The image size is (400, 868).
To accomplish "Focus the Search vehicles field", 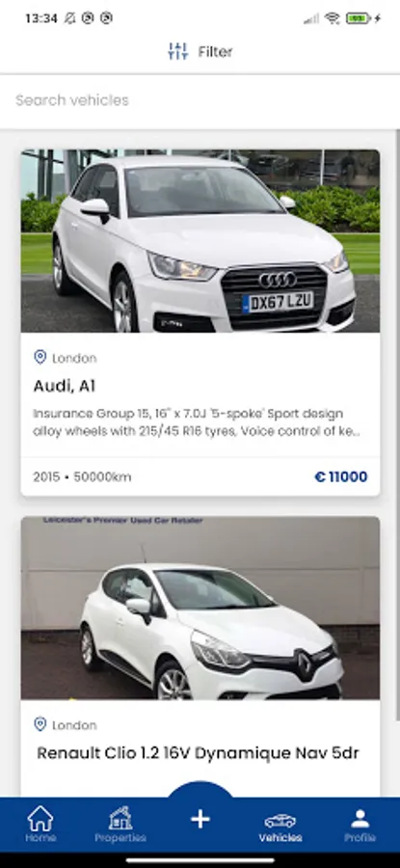I will 200,100.
